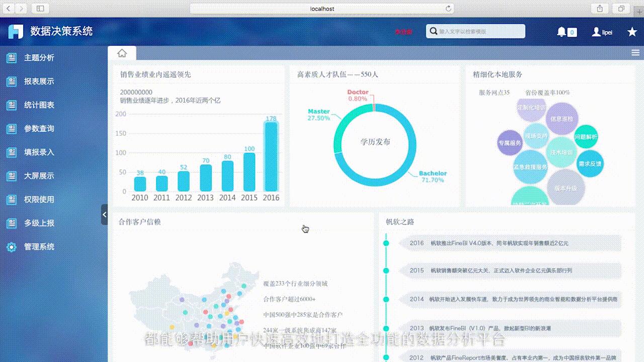The width and height of the screenshot is (644, 362).
Task: Click the template search input field
Action: (478, 31)
